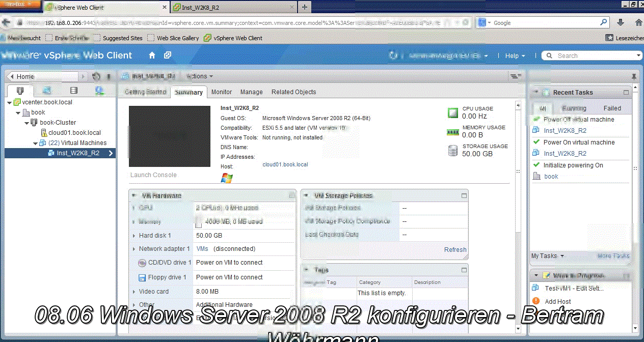Click the browser search magnifier icon
The image size is (644, 342).
click(x=604, y=22)
